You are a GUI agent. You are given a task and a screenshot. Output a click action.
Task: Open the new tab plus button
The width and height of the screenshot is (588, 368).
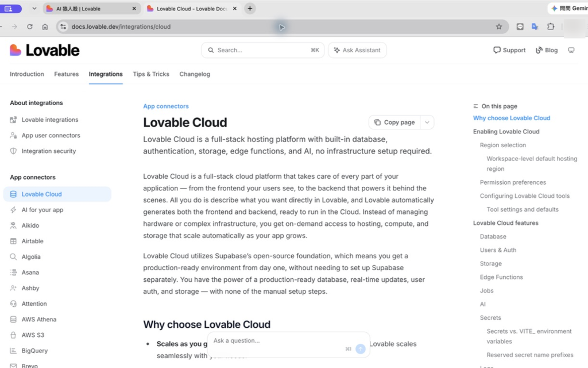point(250,8)
